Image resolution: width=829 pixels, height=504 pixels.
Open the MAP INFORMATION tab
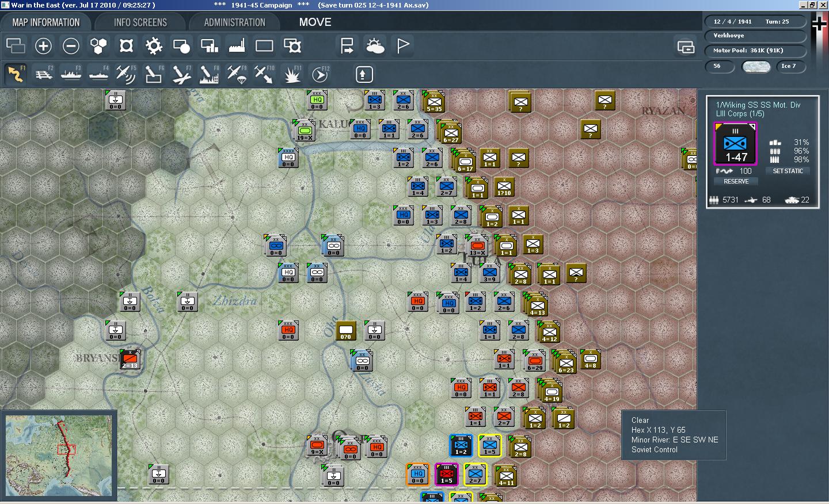click(46, 22)
